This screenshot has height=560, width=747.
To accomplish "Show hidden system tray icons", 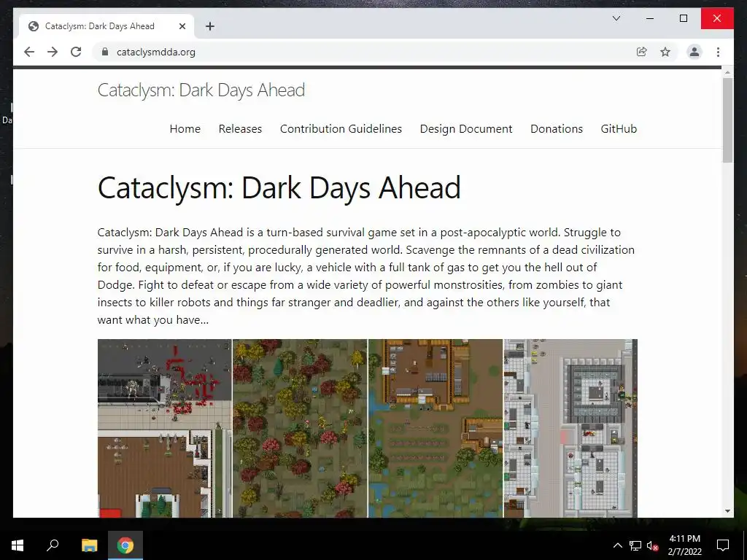I will [617, 545].
